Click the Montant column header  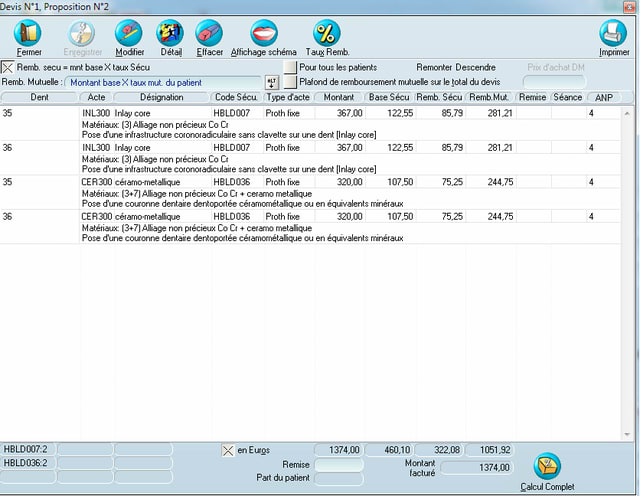[338, 98]
